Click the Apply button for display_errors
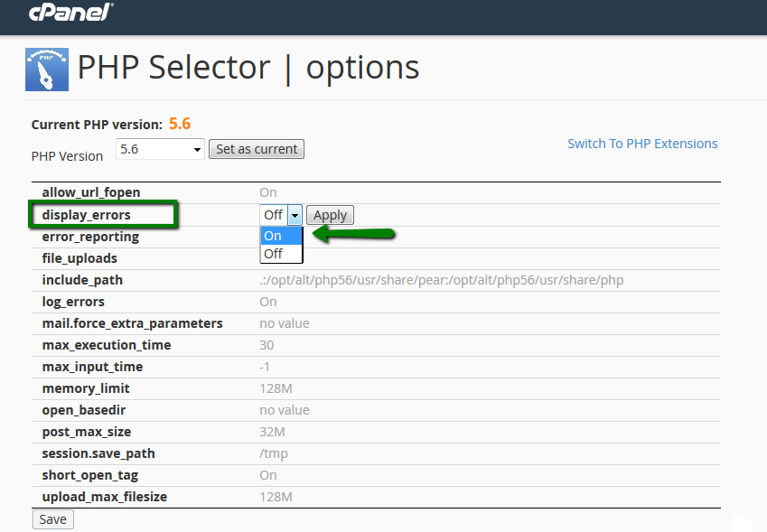This screenshot has height=532, width=767. coord(330,215)
